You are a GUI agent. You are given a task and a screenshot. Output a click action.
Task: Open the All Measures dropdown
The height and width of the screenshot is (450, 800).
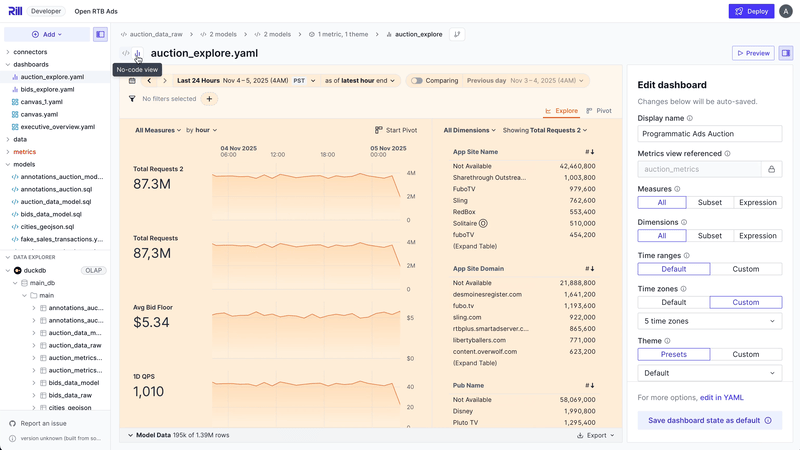tap(158, 130)
